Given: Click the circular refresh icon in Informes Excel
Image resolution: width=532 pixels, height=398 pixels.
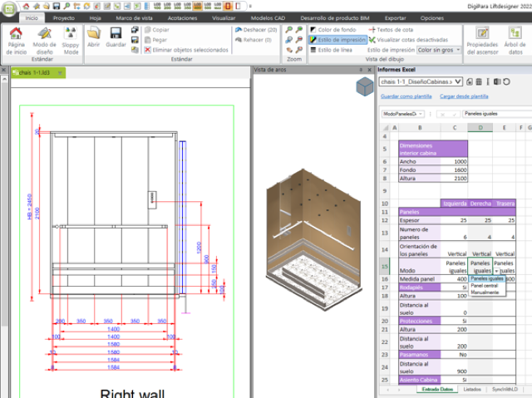Looking at the screenshot, I should coord(506,81).
